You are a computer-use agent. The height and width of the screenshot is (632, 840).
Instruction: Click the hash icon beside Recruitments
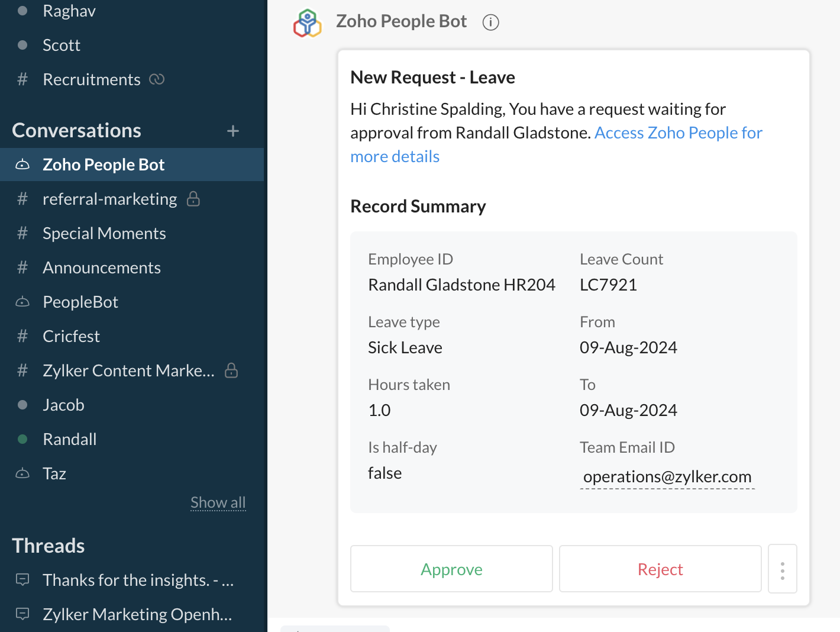click(x=22, y=79)
